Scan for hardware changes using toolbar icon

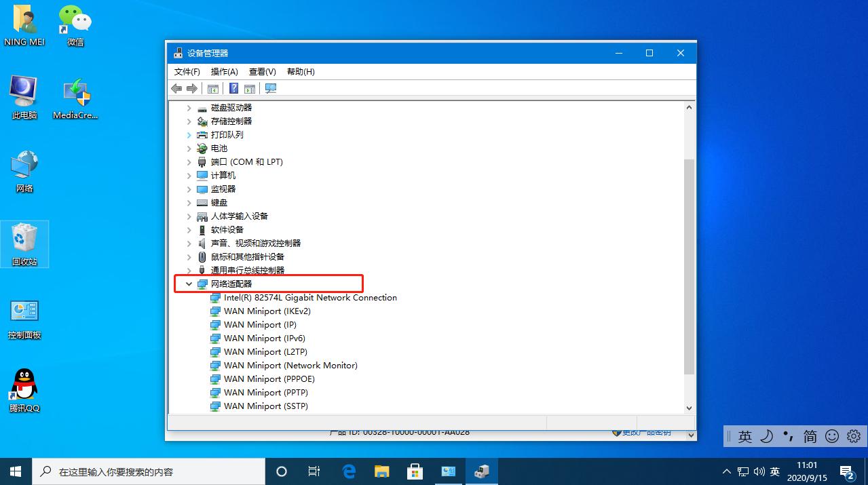pyautogui.click(x=270, y=88)
